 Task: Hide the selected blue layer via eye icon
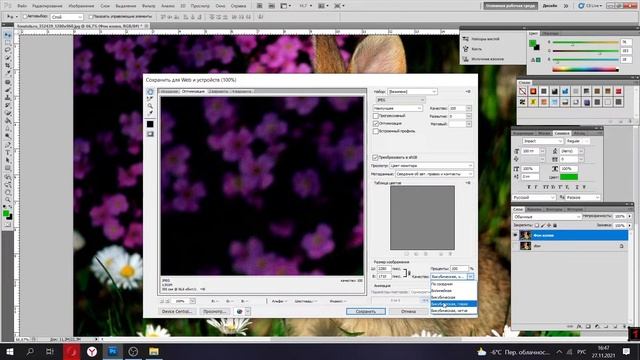[x=515, y=235]
